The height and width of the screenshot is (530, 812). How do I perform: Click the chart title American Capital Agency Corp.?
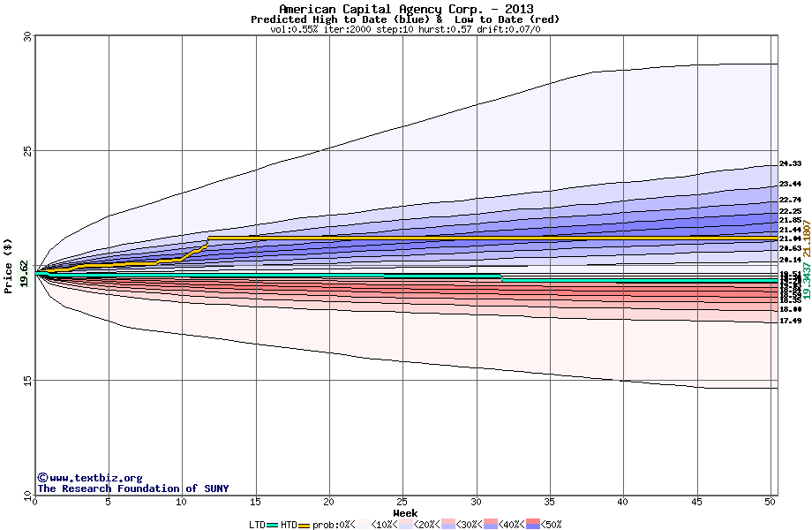[x=404, y=8]
